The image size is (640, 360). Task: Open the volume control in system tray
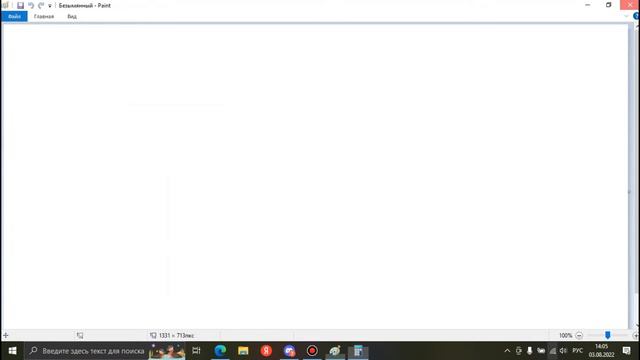point(563,351)
